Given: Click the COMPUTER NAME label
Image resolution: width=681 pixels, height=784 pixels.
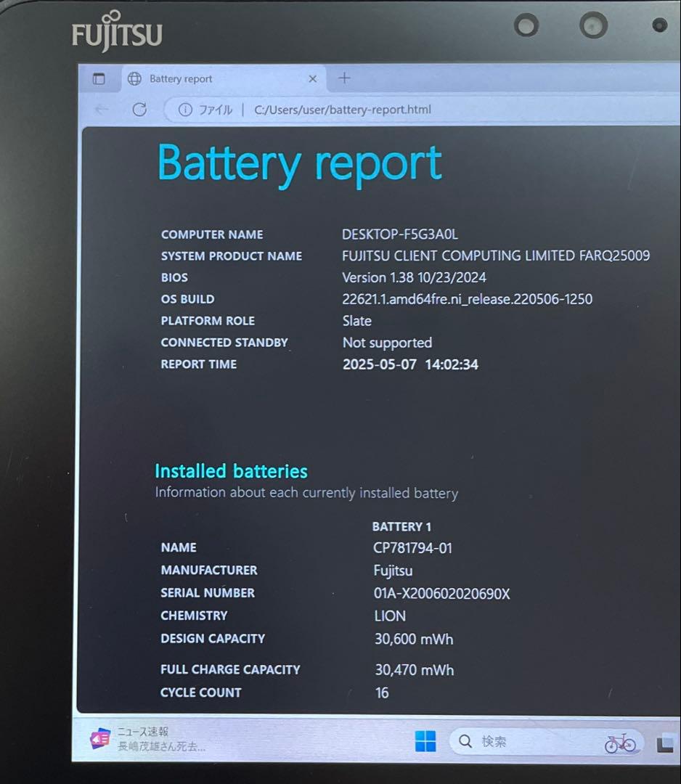Looking at the screenshot, I should click(212, 234).
